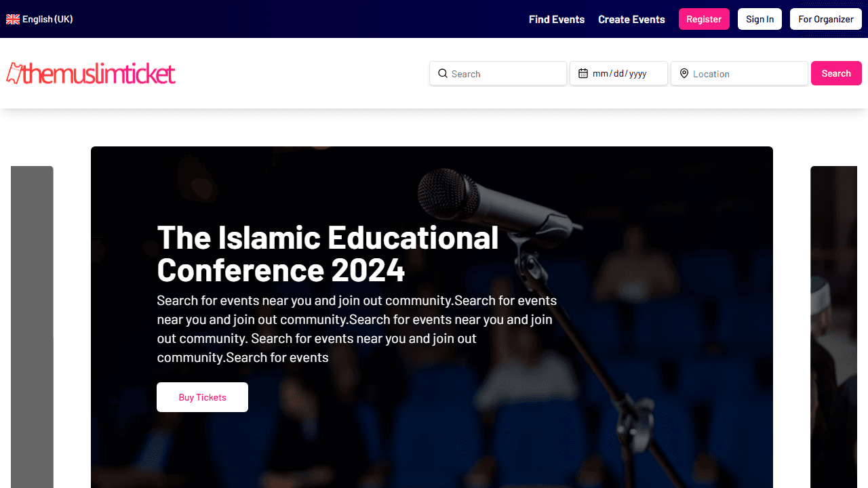Click The Islamic Educational Conference 2024 heading
The image size is (868, 488).
click(328, 253)
